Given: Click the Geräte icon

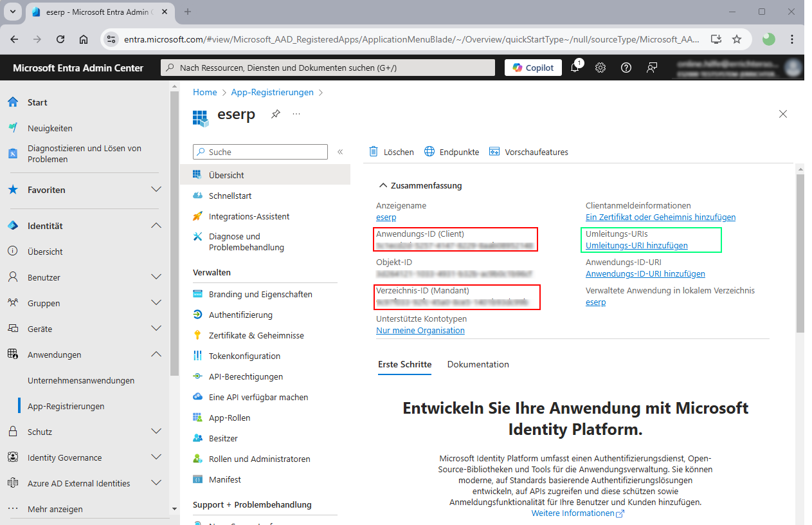Looking at the screenshot, I should (x=13, y=329).
